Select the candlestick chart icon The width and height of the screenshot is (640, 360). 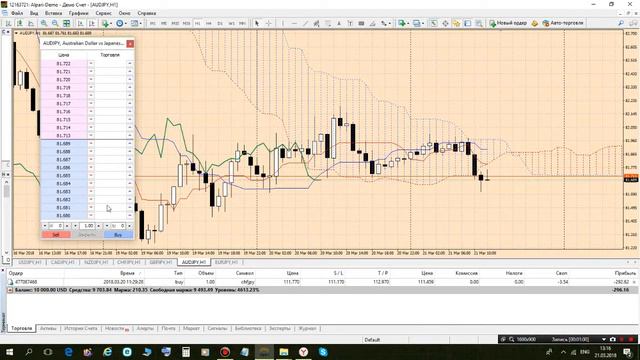tap(19, 23)
